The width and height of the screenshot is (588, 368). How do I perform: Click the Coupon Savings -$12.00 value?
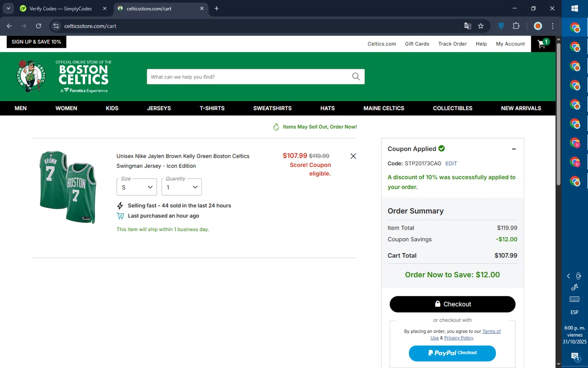coord(506,239)
